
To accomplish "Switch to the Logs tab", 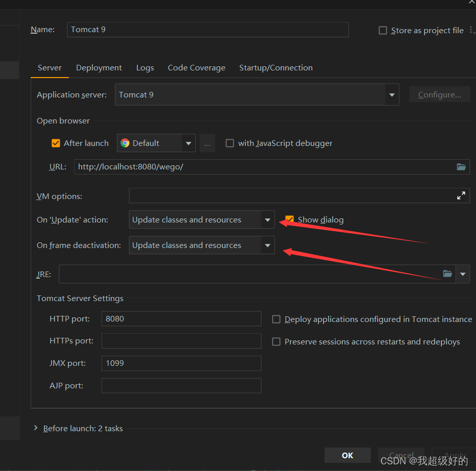I will [145, 68].
